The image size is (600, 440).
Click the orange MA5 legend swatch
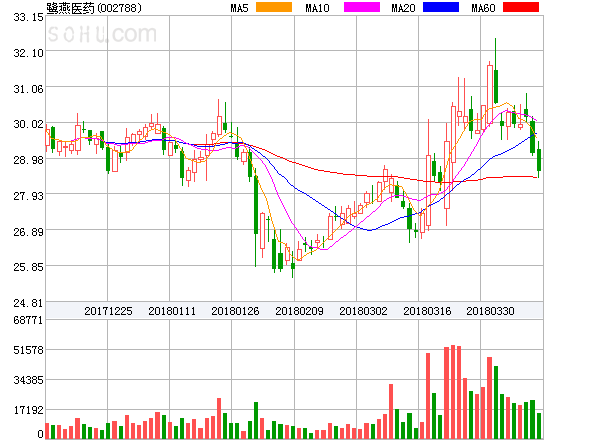pyautogui.click(x=274, y=7)
